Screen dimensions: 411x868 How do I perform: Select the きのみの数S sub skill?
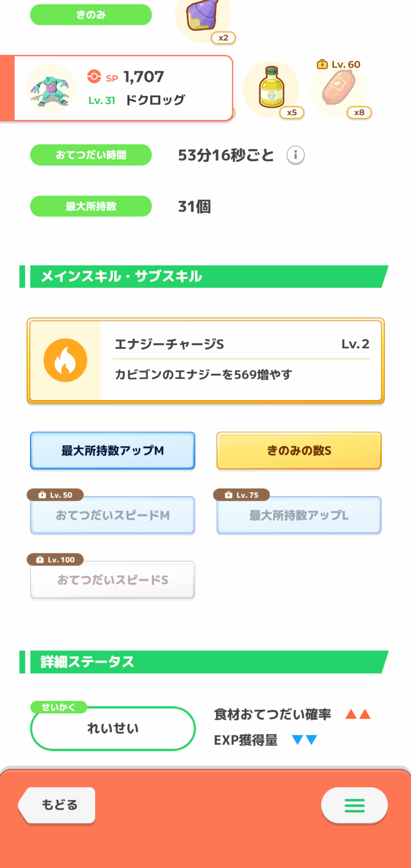[x=299, y=450]
